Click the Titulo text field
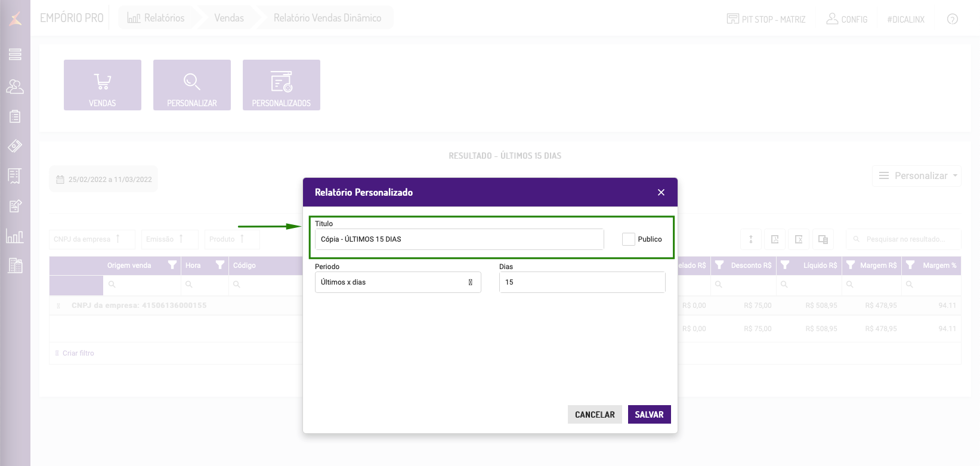The image size is (980, 466). click(459, 239)
